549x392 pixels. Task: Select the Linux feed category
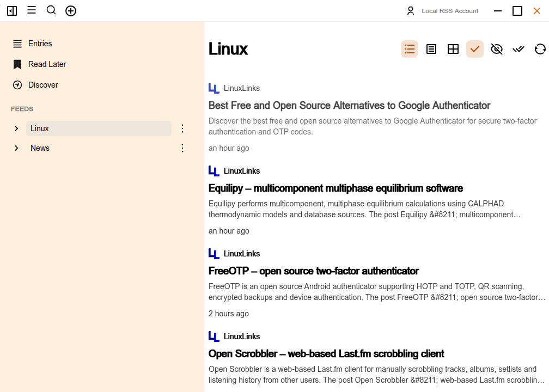coord(99,128)
